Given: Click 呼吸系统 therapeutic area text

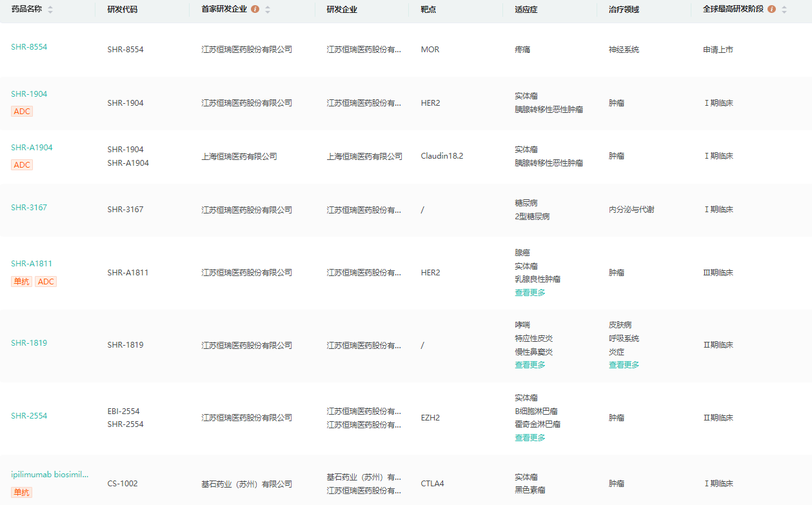Looking at the screenshot, I should coord(624,339).
